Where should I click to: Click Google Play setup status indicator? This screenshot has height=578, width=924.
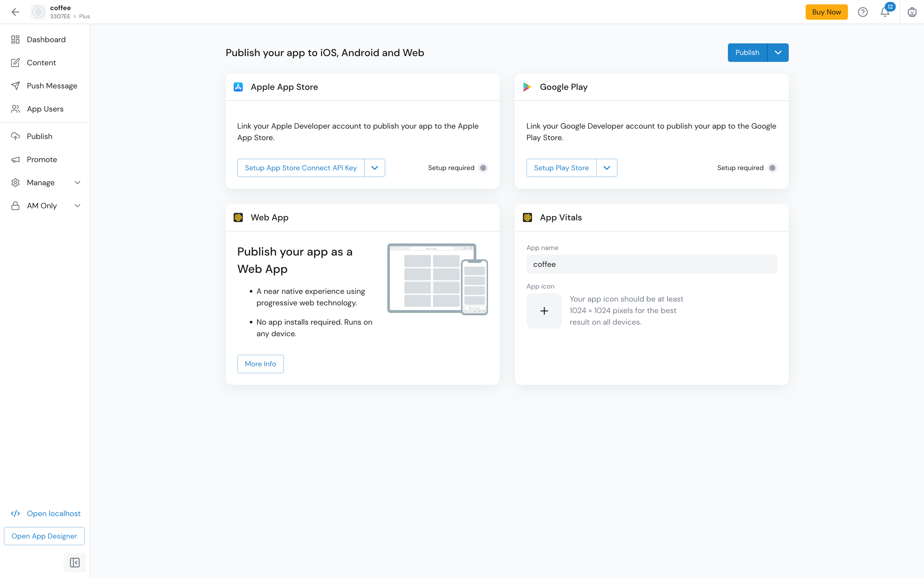[772, 168]
